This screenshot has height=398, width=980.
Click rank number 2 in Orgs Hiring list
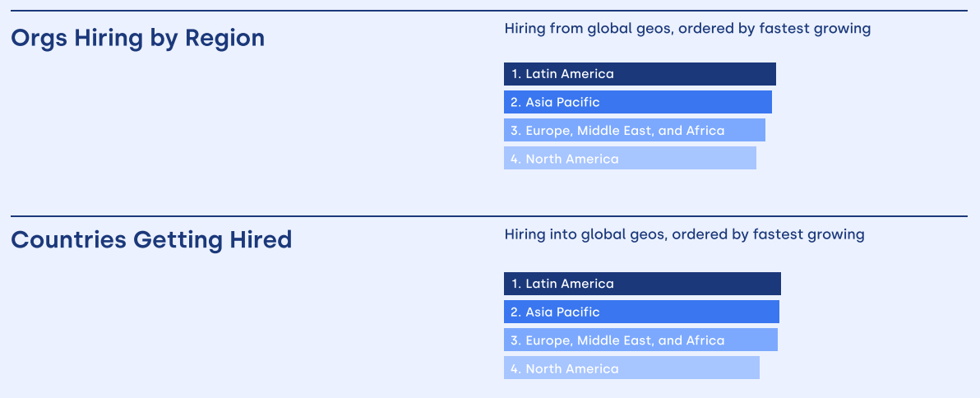515,103
